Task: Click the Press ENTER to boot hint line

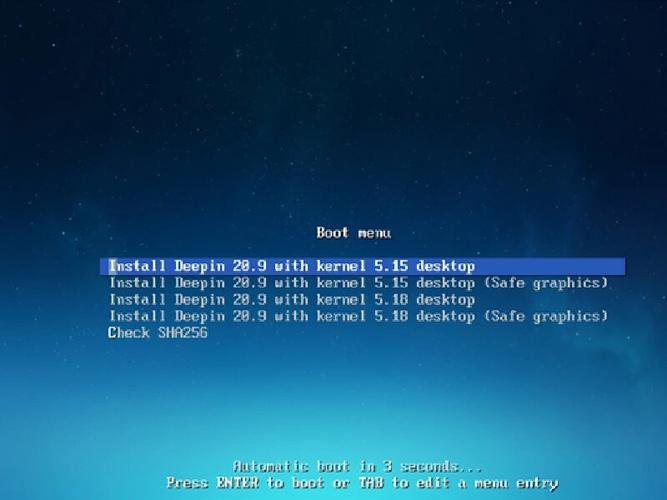Action: pos(362,483)
